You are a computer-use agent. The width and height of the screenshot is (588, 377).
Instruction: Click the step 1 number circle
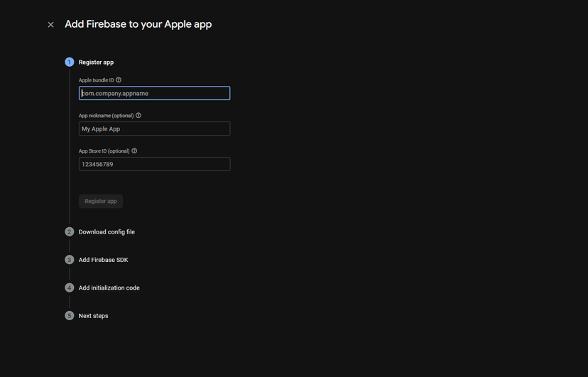point(70,62)
